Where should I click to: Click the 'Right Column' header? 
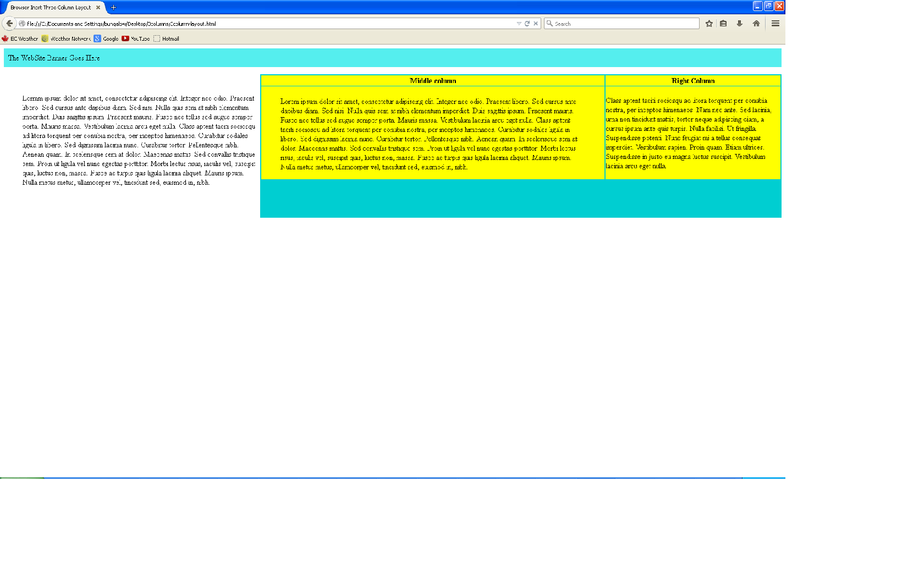[x=693, y=81]
